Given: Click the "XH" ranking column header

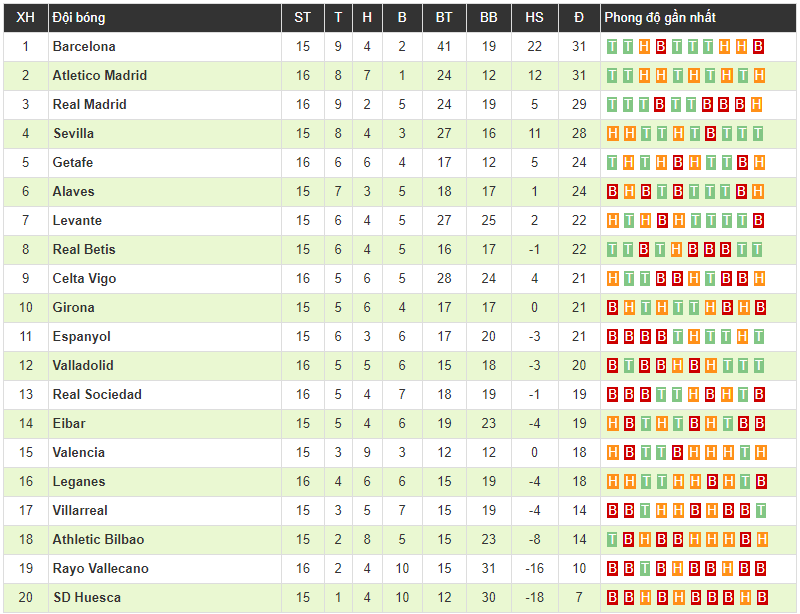Looking at the screenshot, I should pyautogui.click(x=26, y=18).
